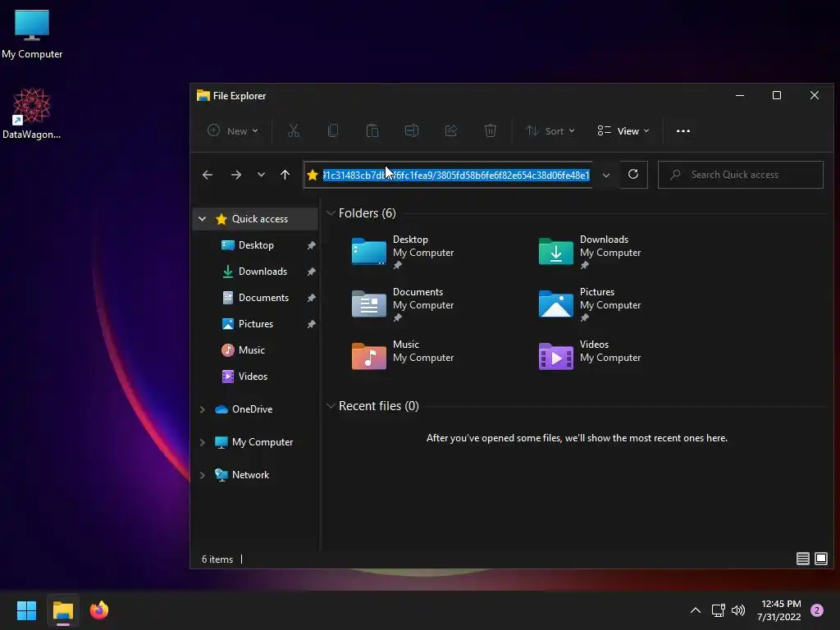Select Quick access in the sidebar
Image resolution: width=840 pixels, height=630 pixels.
pyautogui.click(x=260, y=218)
